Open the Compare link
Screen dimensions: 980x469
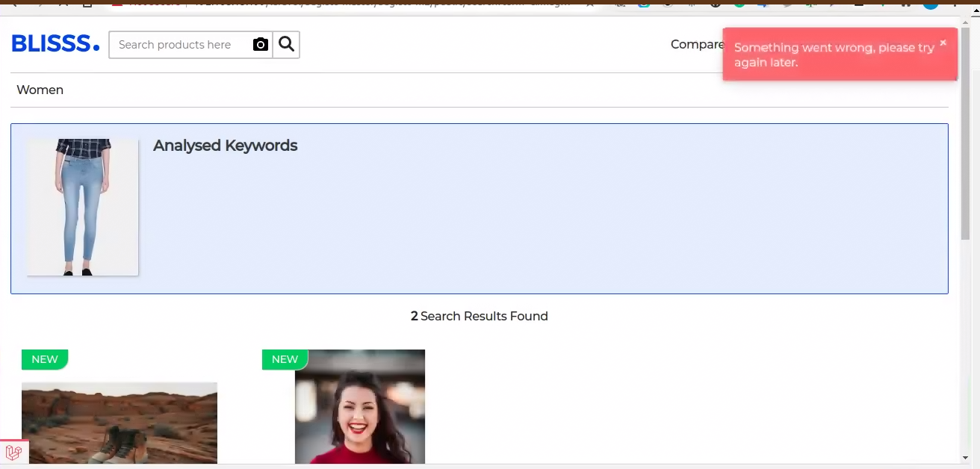[697, 44]
